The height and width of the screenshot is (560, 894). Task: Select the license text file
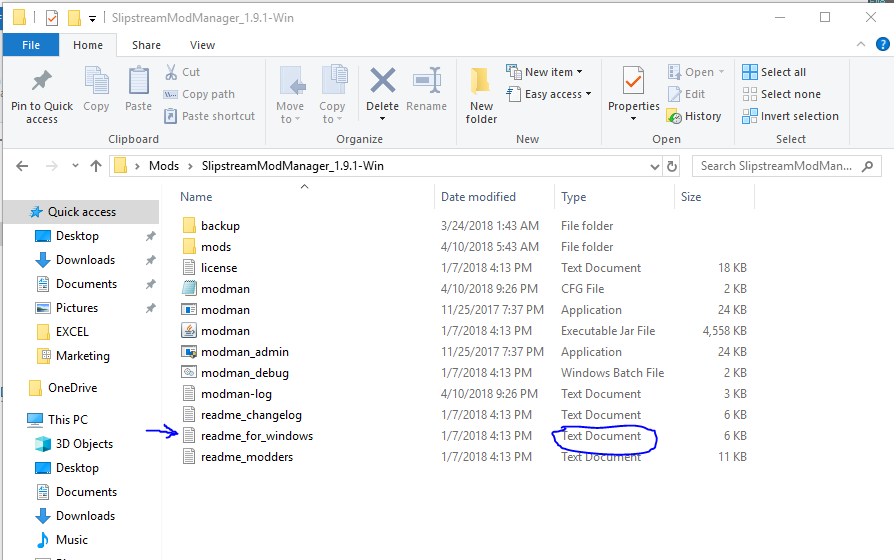click(219, 268)
